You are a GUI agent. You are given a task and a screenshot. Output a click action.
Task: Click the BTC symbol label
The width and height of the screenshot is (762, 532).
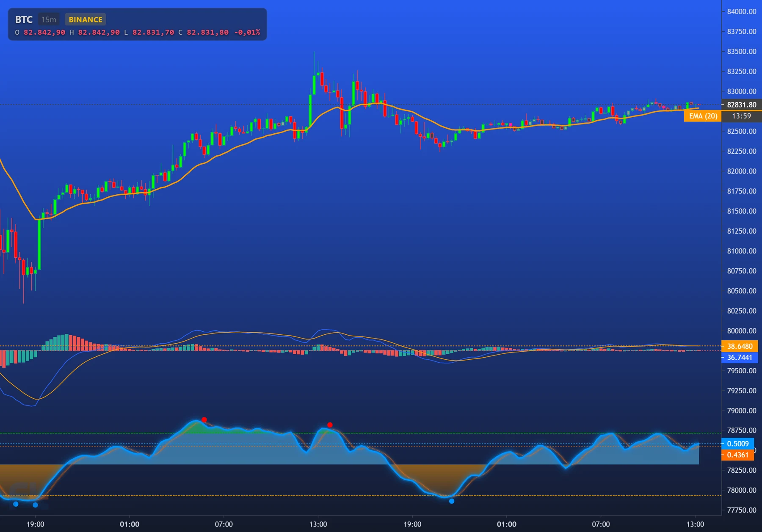(x=24, y=19)
